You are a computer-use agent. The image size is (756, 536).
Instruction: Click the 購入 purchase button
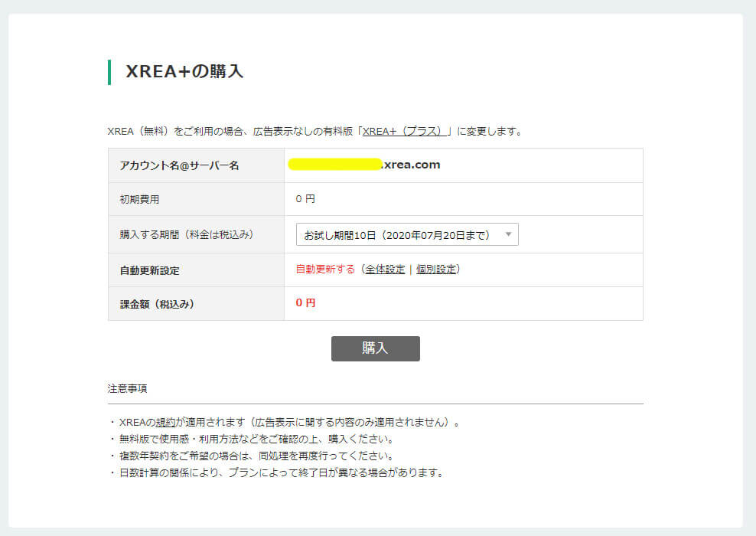pyautogui.click(x=375, y=348)
